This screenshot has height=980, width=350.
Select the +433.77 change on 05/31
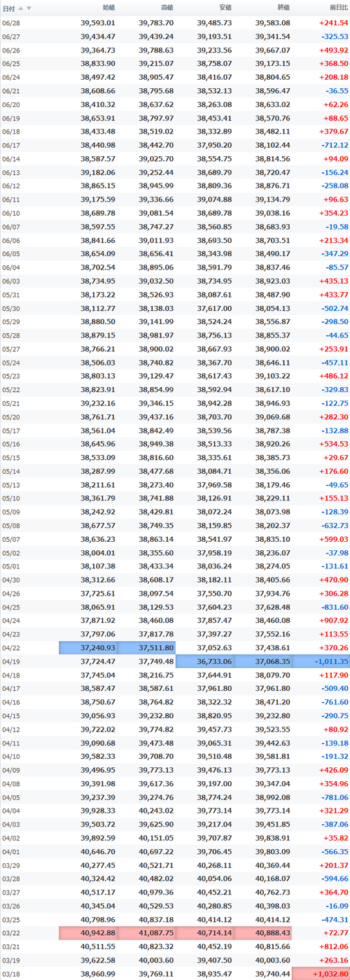pyautogui.click(x=333, y=293)
